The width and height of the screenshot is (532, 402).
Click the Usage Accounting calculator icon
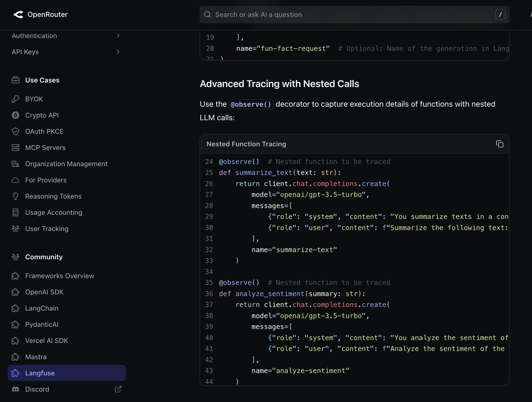point(16,213)
